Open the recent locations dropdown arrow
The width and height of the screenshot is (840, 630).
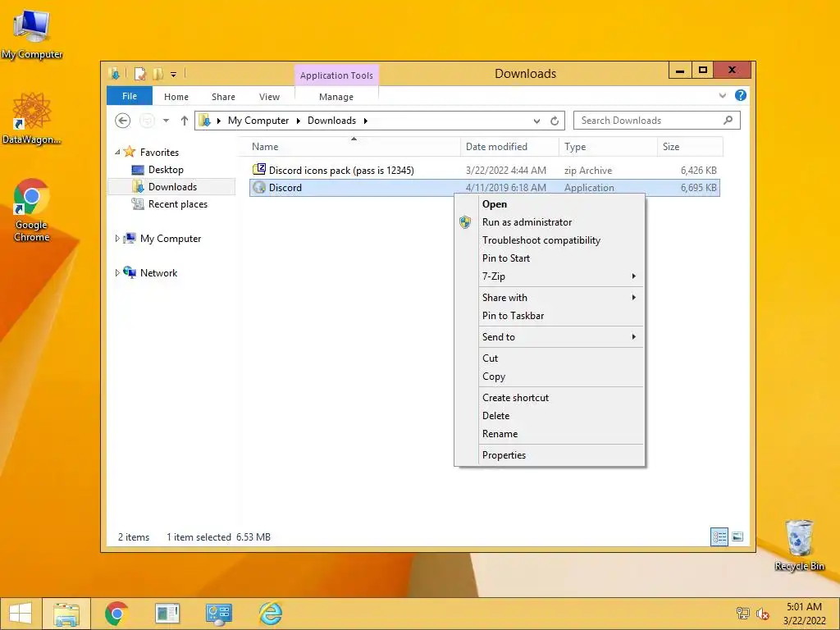coord(166,121)
